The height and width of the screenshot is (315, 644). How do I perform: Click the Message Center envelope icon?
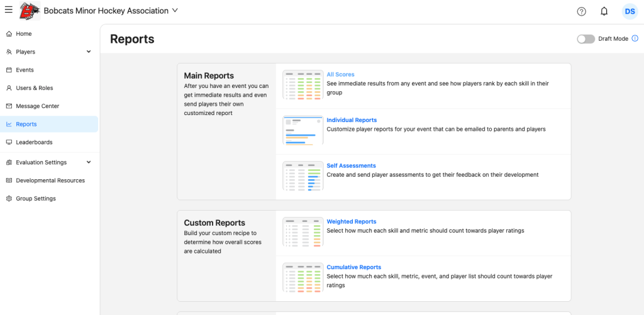(x=9, y=106)
